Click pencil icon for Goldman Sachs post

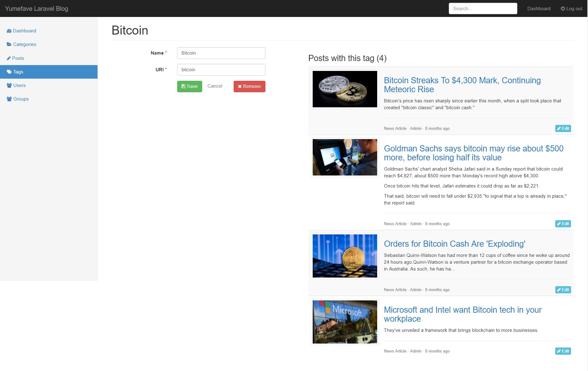coord(559,224)
